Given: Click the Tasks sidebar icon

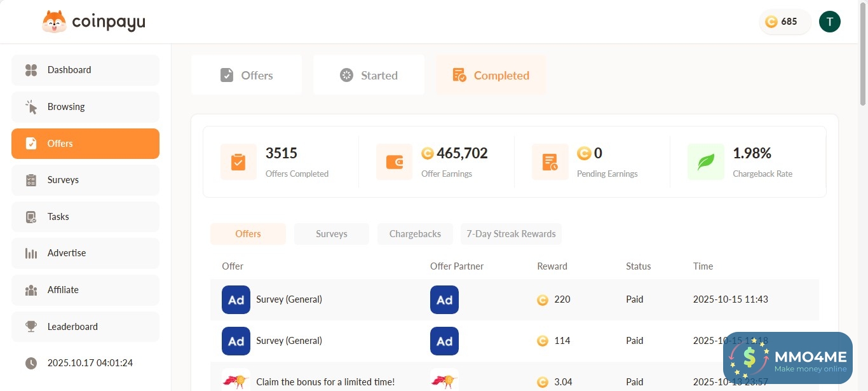Looking at the screenshot, I should click(31, 217).
